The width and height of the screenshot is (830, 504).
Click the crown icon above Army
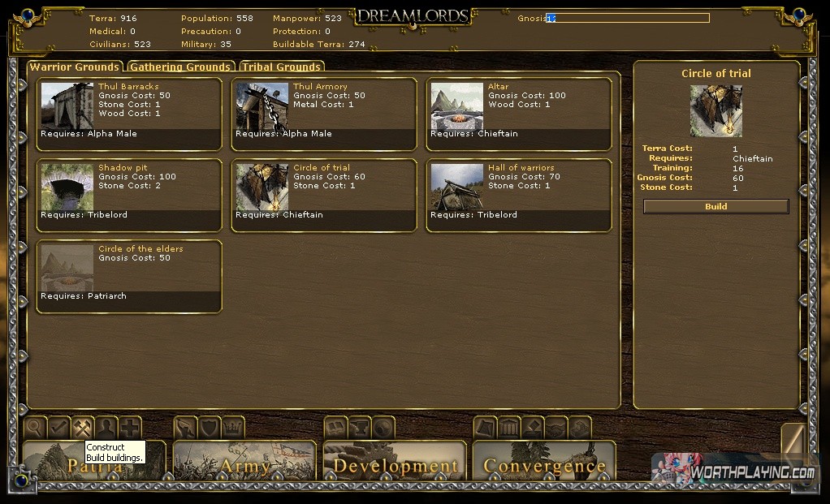coord(233,427)
